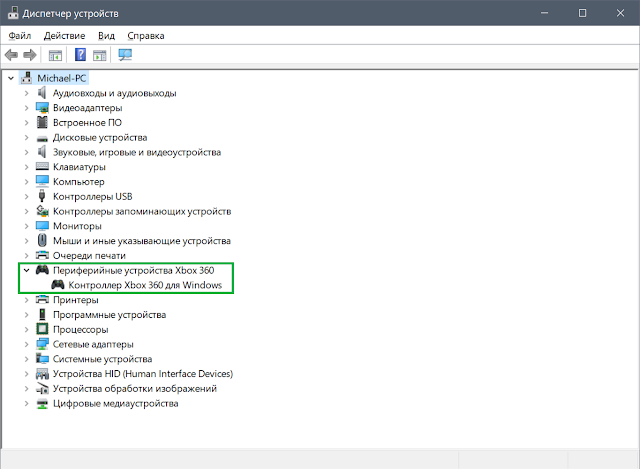Viewport: 640px width, 469px height.
Task: Select the Очереди печати label
Action: coord(89,256)
